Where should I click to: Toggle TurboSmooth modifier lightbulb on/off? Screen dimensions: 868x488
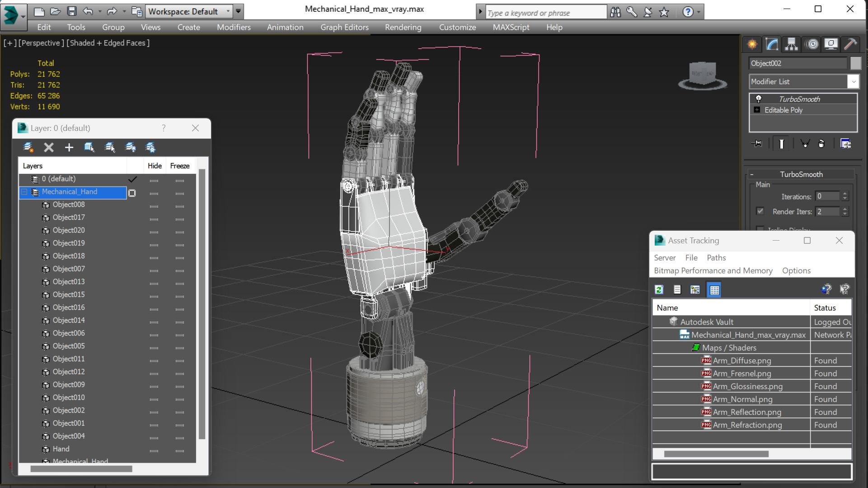coord(759,99)
